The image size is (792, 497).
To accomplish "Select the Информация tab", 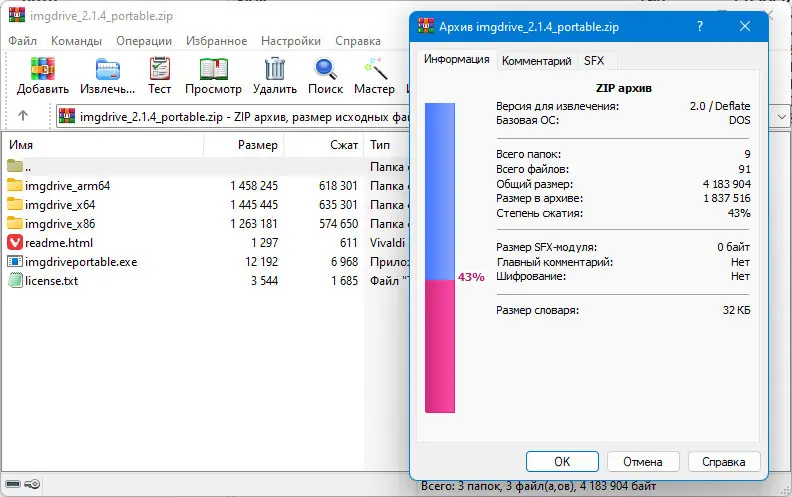I will coord(457,60).
